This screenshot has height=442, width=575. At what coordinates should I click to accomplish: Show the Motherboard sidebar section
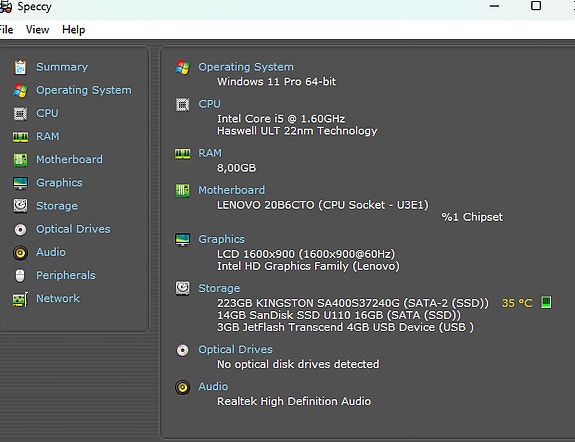click(x=69, y=160)
